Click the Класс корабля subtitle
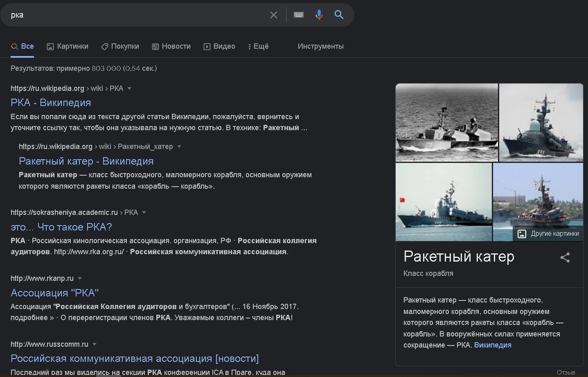This screenshot has height=377, width=588. (428, 273)
